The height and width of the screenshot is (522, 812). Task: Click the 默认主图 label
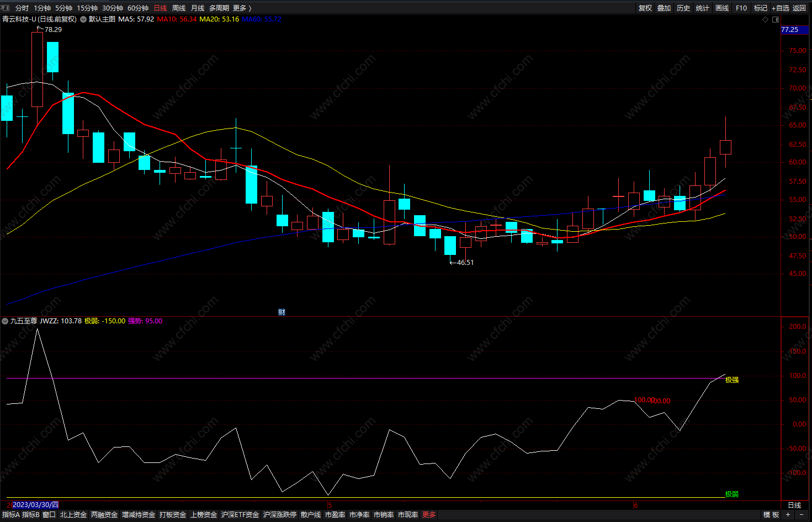click(x=102, y=19)
